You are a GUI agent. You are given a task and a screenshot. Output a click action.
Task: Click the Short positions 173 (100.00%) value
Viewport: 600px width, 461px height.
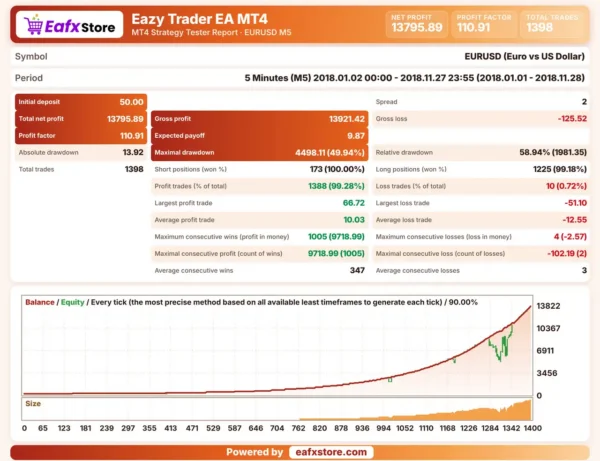[337, 169]
